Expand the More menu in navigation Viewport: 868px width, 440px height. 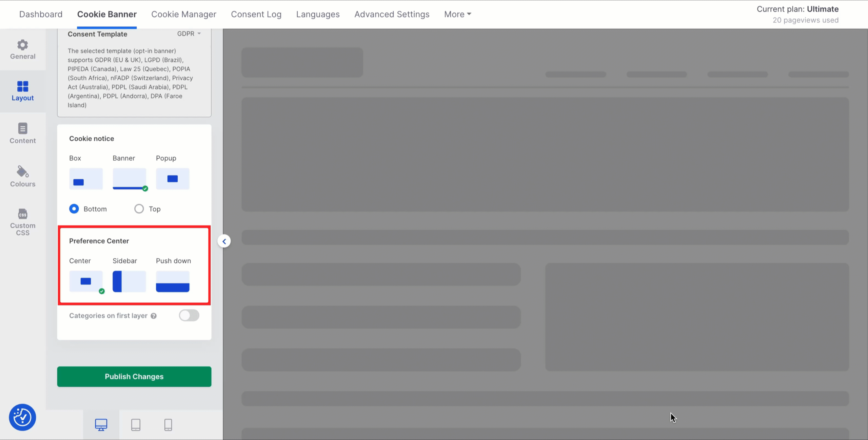pos(457,14)
